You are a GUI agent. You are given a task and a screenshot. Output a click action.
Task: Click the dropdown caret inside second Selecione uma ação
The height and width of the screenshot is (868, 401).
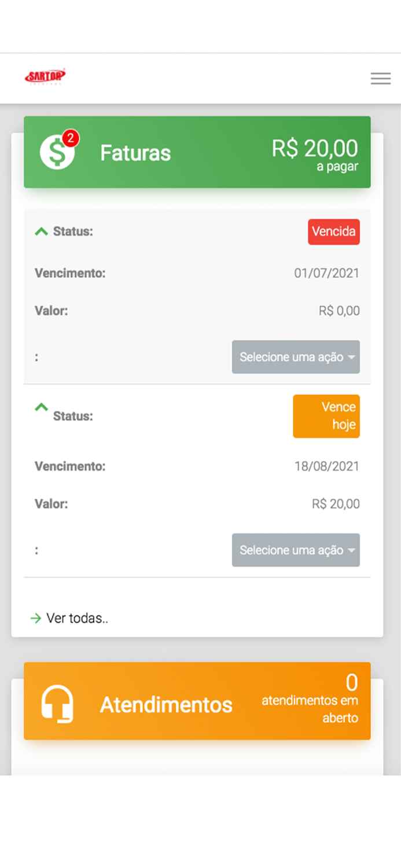tap(350, 550)
